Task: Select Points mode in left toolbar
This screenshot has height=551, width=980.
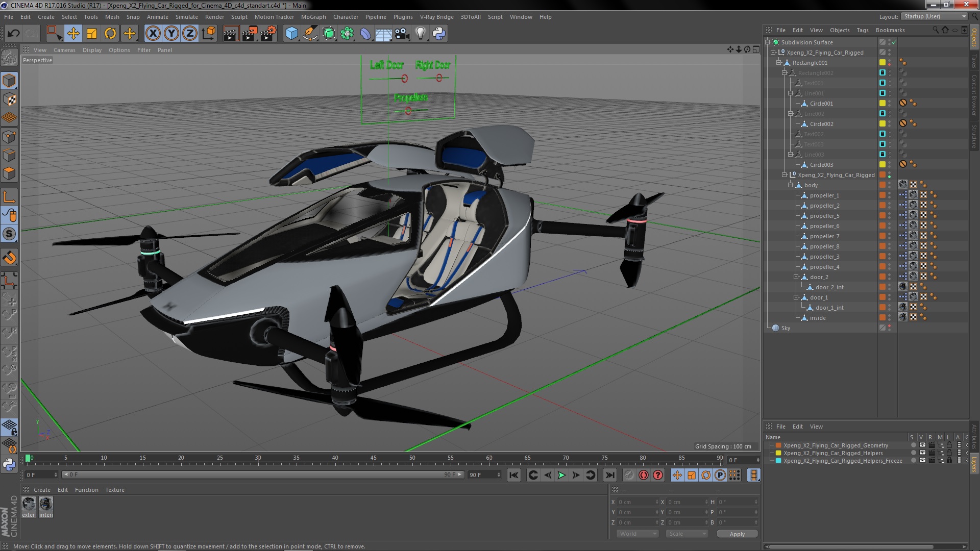Action: pyautogui.click(x=9, y=137)
